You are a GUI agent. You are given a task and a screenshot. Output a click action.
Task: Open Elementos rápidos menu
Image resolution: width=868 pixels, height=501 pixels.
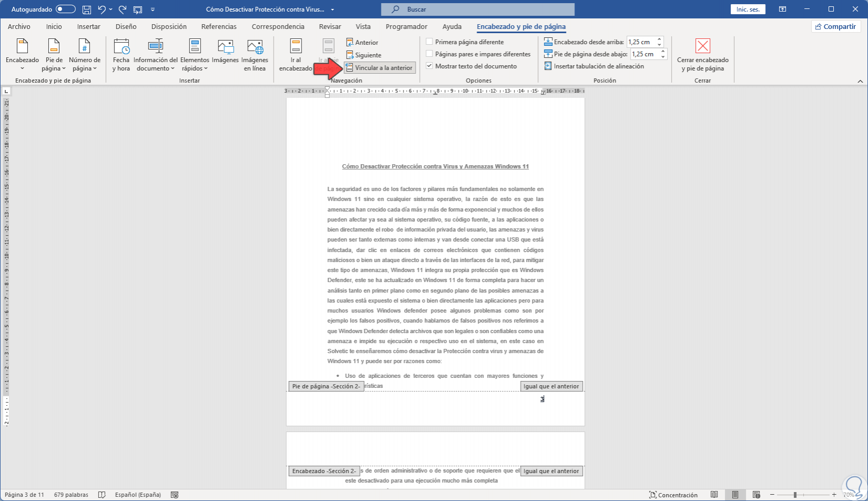coord(195,55)
